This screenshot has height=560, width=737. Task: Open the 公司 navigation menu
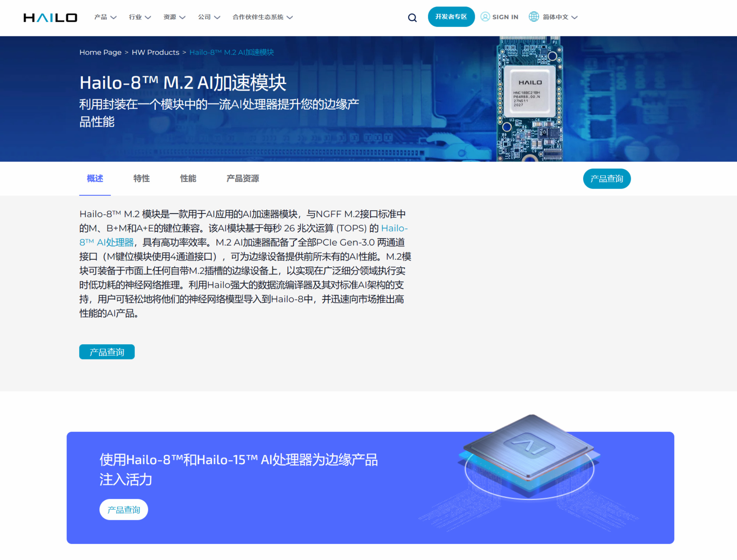click(209, 17)
